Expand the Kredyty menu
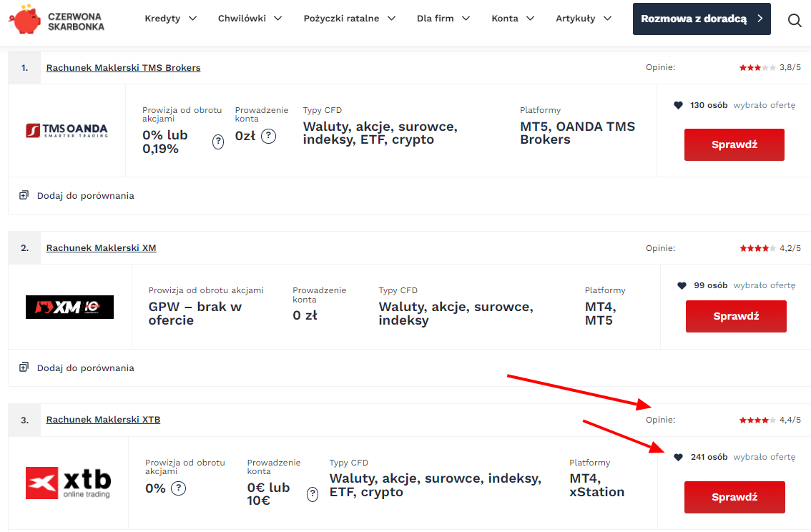This screenshot has width=811, height=532. [x=171, y=19]
